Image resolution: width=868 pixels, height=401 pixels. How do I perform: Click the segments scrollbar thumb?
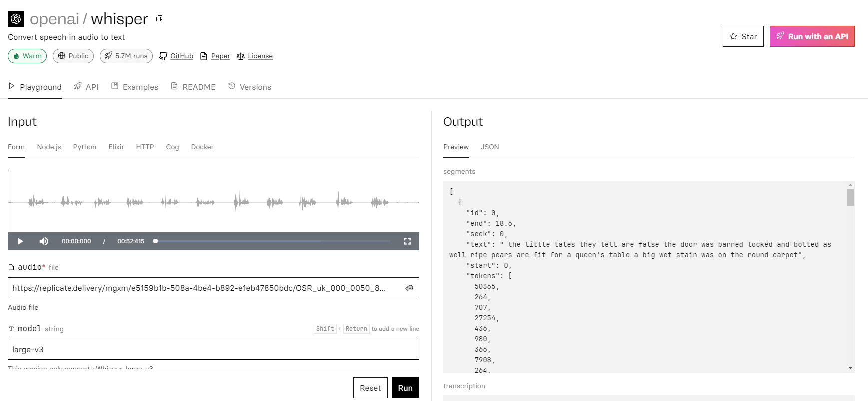pos(850,197)
